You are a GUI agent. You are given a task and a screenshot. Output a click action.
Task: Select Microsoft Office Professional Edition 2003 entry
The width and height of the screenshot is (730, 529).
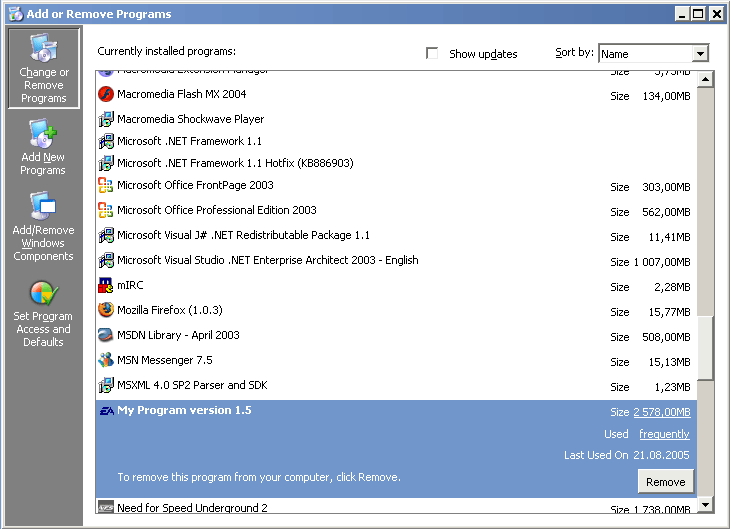216,210
